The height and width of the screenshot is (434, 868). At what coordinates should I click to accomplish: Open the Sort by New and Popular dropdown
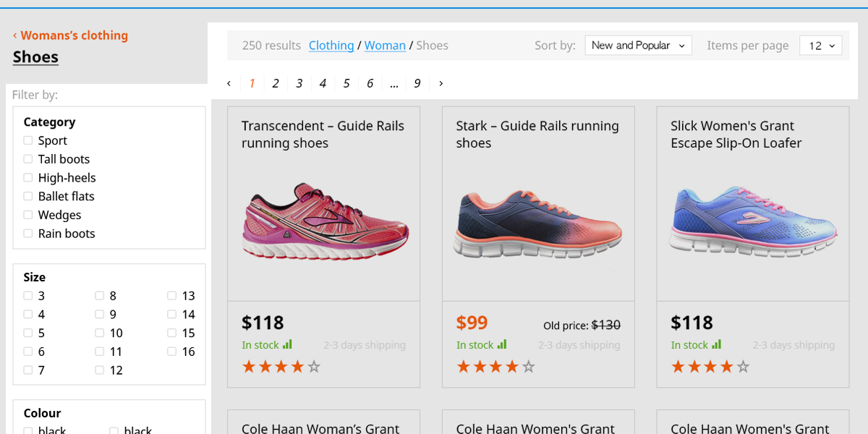tap(638, 46)
